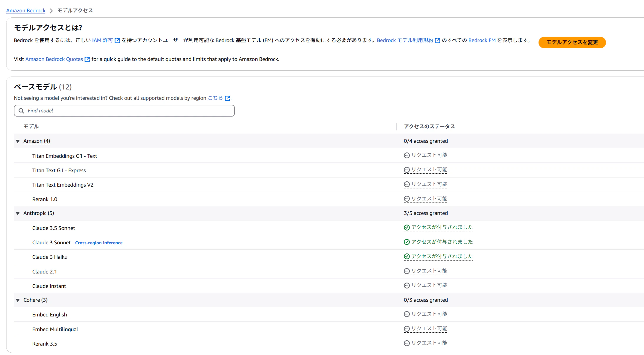Click the external link icon after IAM 許可
Viewport: 644px width, 355px height.
tap(117, 41)
